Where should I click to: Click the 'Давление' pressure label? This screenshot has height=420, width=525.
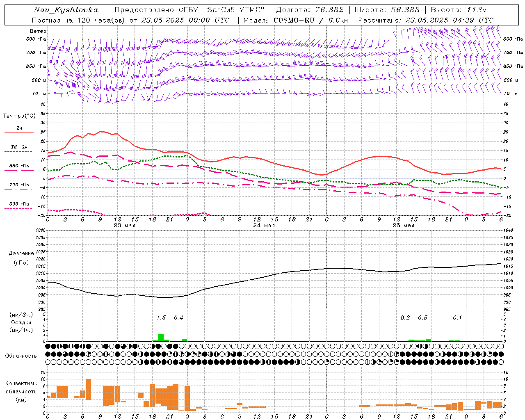coord(21,253)
